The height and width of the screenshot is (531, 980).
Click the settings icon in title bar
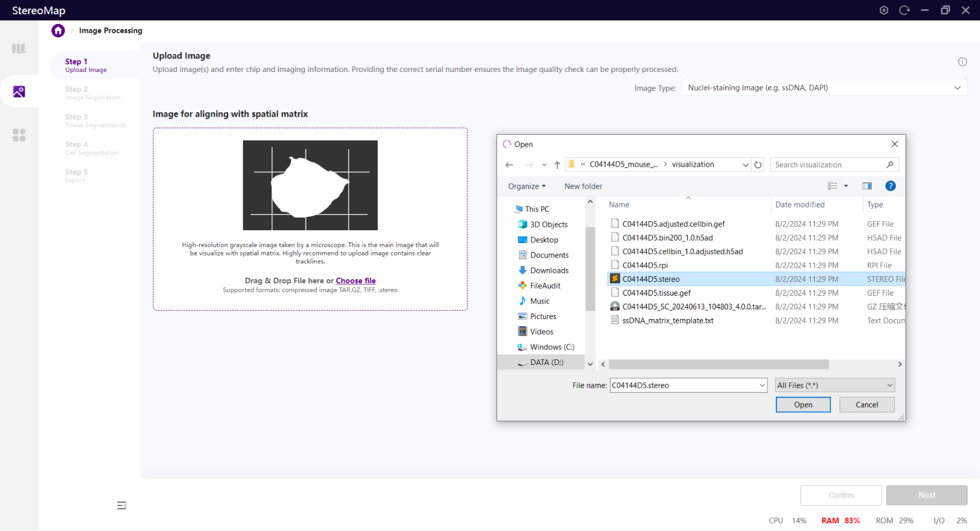click(883, 10)
